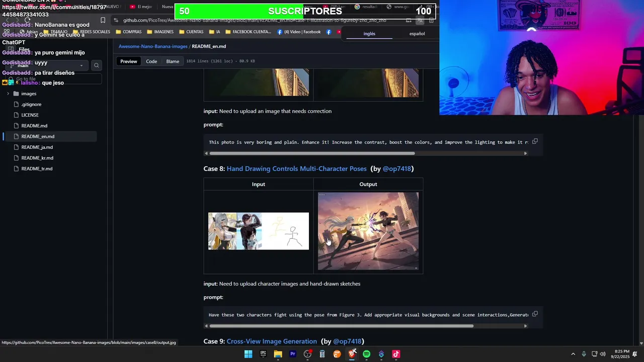
Task: Switch to Brave browser in taskbar
Action: tap(352, 354)
